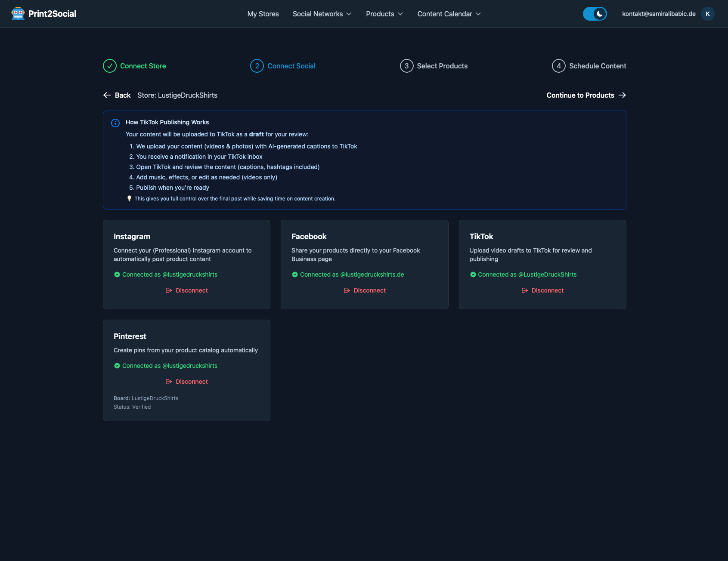Click the Back button text
Image resolution: width=728 pixels, height=561 pixels.
point(123,95)
